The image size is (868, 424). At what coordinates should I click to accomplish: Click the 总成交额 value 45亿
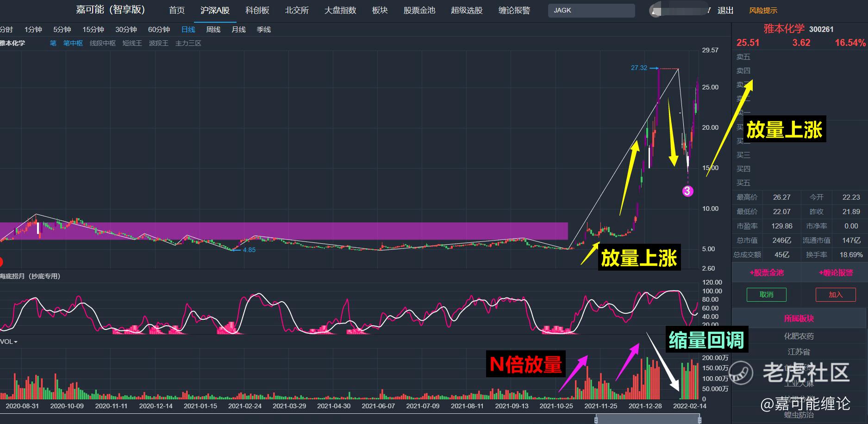(782, 255)
